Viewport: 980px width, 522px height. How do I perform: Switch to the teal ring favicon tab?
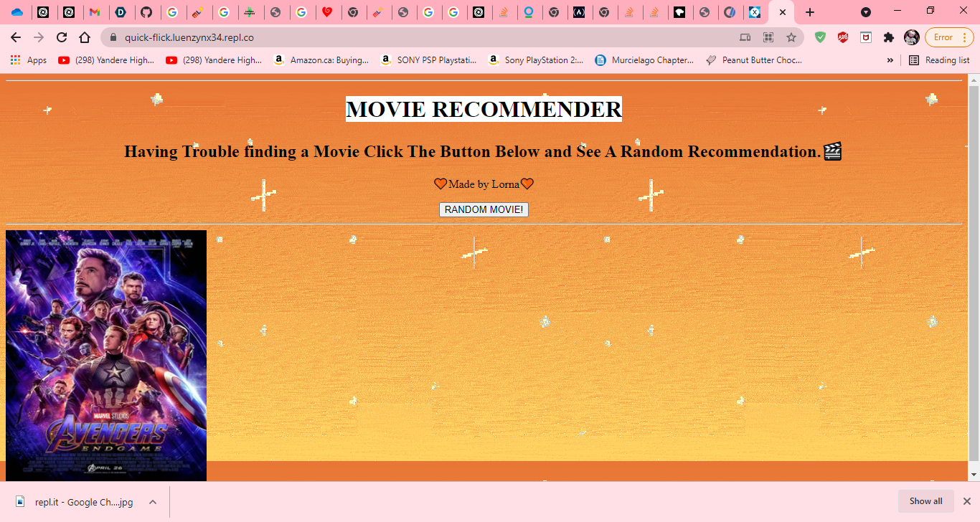click(528, 12)
